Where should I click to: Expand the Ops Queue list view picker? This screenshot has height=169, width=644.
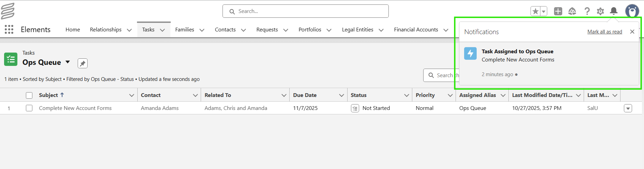tap(68, 62)
